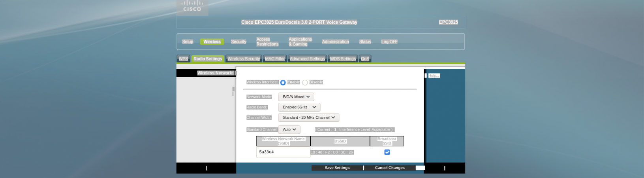Switch to Radio Settings tab
The height and width of the screenshot is (178, 644).
coord(208,59)
